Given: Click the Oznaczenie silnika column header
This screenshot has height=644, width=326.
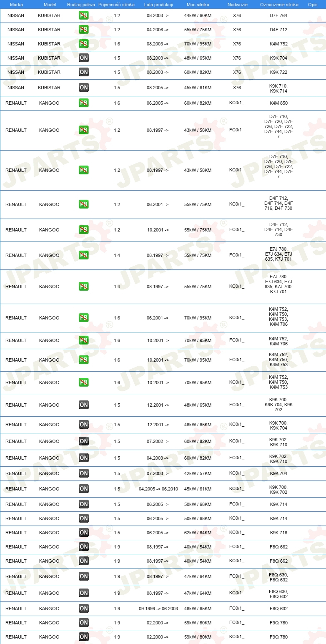Looking at the screenshot, I should click(x=279, y=5).
